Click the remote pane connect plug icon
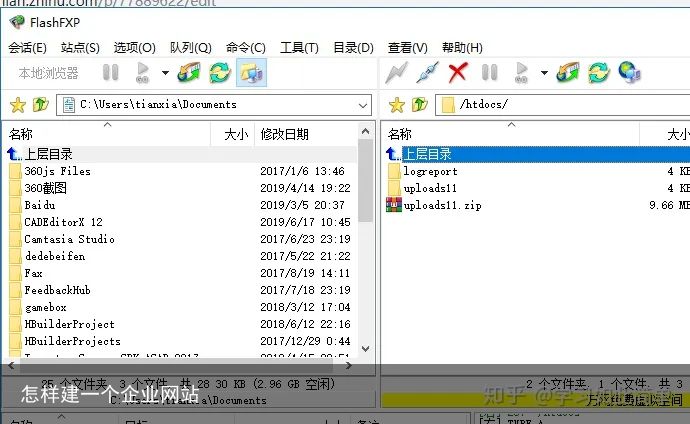Viewport: 690px width, 424px height. 427,73
